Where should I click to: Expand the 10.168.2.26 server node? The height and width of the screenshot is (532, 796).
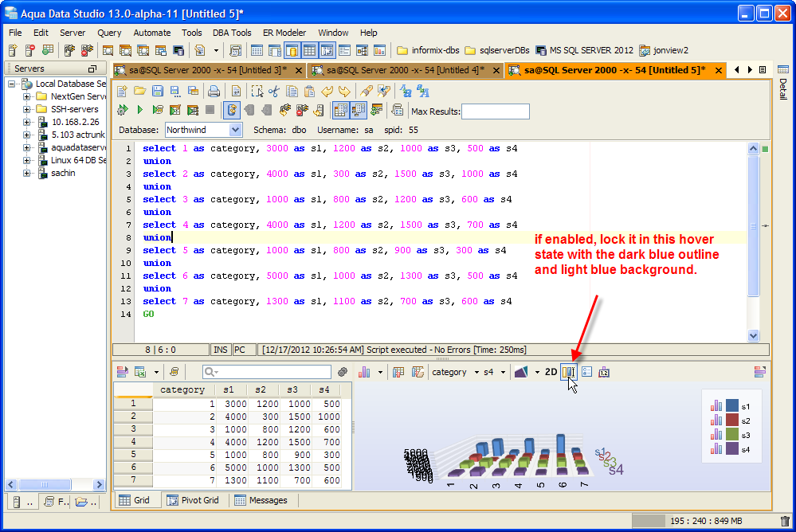(27, 122)
